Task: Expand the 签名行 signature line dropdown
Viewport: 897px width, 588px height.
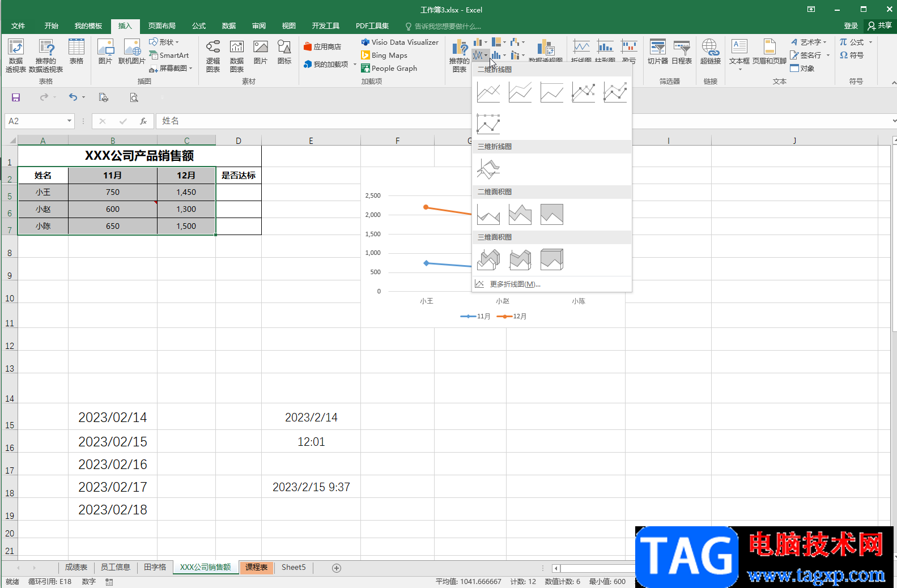Action: (x=828, y=55)
